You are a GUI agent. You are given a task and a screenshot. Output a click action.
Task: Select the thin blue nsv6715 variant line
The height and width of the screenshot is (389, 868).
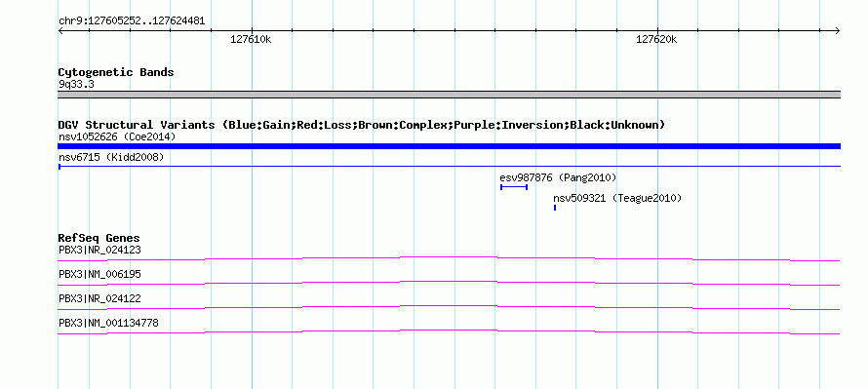449,166
